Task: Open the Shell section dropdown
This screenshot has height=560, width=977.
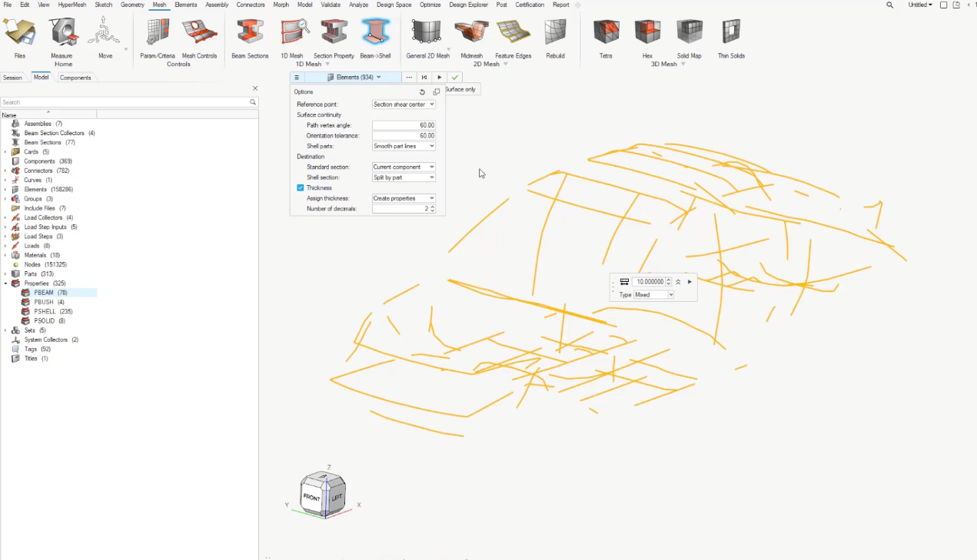Action: pyautogui.click(x=404, y=177)
